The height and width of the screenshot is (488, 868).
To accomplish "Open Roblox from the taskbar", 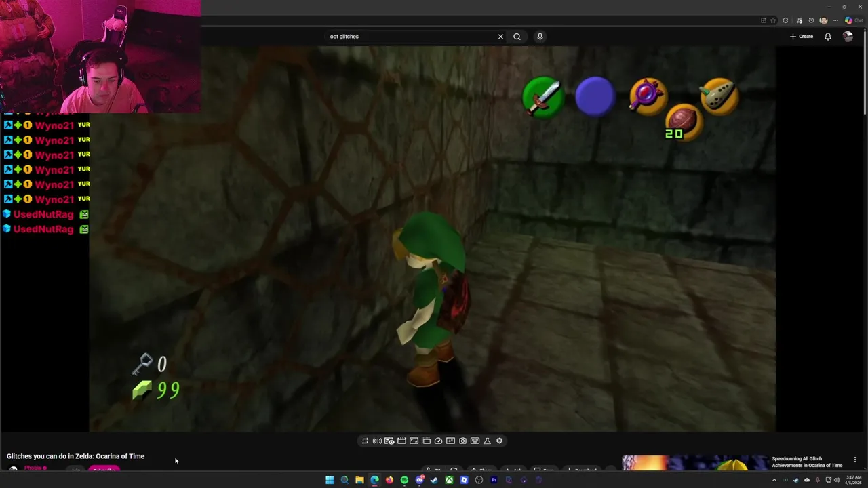I will (464, 480).
